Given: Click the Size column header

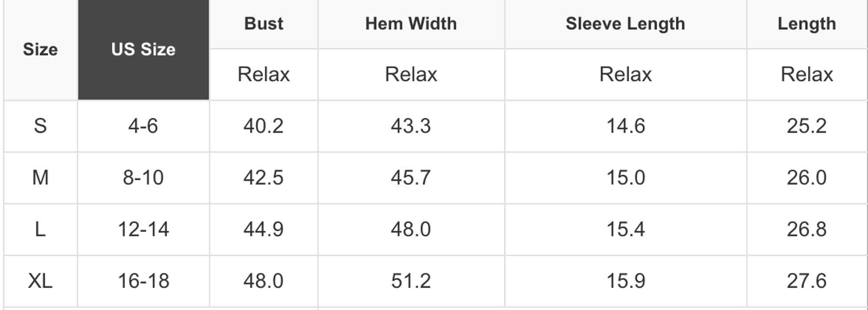Looking at the screenshot, I should pos(40,49).
